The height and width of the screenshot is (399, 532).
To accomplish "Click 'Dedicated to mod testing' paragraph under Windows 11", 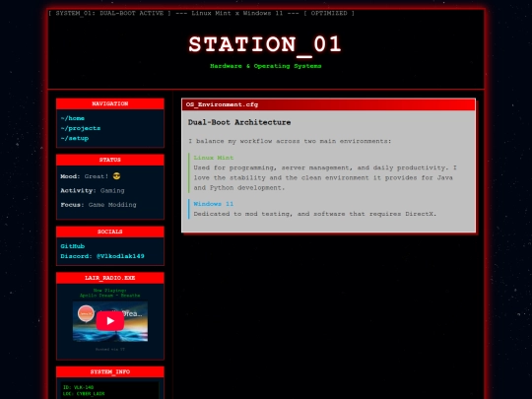I will point(315,214).
